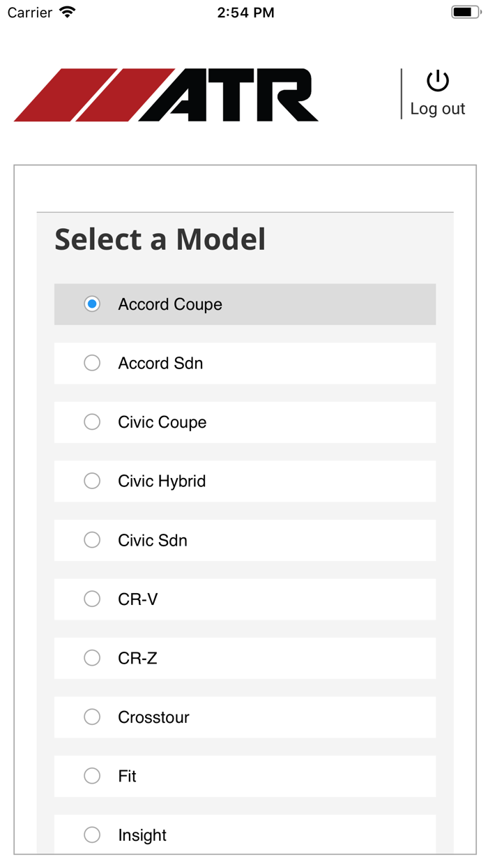Viewport: 488px width, 868px height.
Task: Choose the CR-V radio button
Action: tap(92, 599)
